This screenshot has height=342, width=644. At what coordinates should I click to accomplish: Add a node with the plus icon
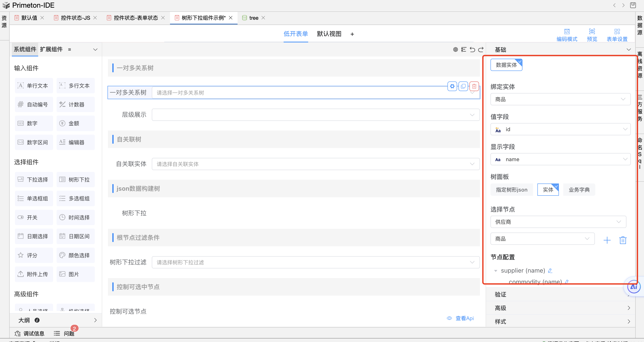[607, 240]
